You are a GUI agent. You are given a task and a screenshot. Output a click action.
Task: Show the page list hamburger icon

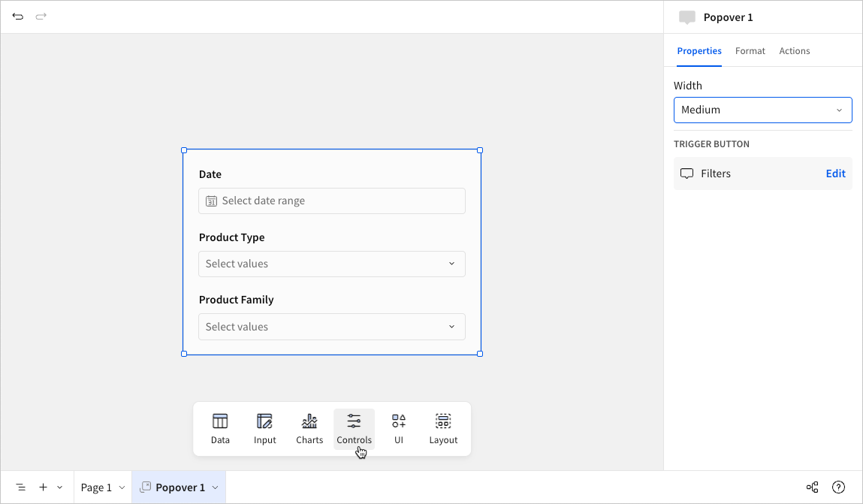click(x=20, y=487)
